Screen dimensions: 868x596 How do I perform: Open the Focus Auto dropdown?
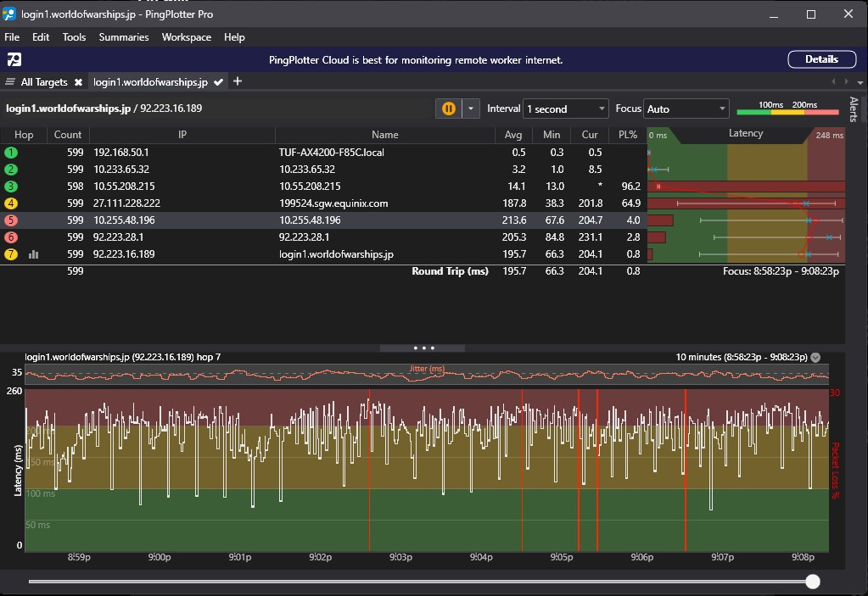coord(686,109)
